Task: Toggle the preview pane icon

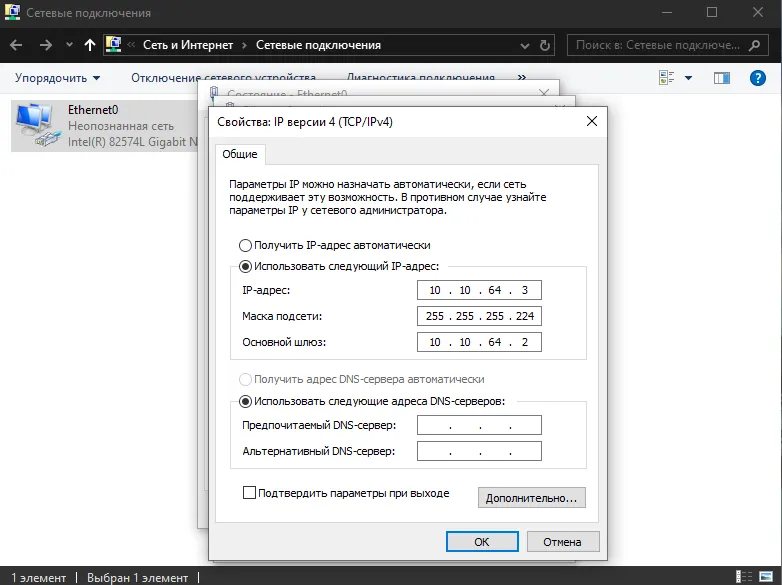Action: (x=722, y=78)
